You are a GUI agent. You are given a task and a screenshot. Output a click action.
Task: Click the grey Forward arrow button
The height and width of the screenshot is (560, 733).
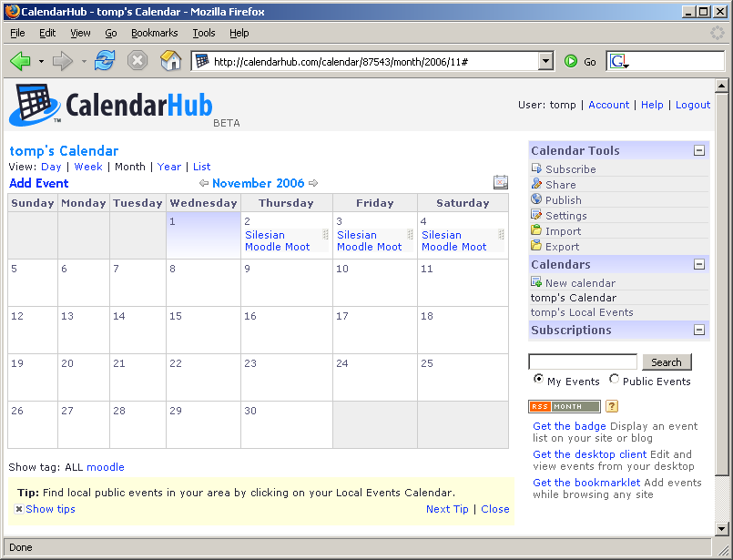click(x=62, y=61)
